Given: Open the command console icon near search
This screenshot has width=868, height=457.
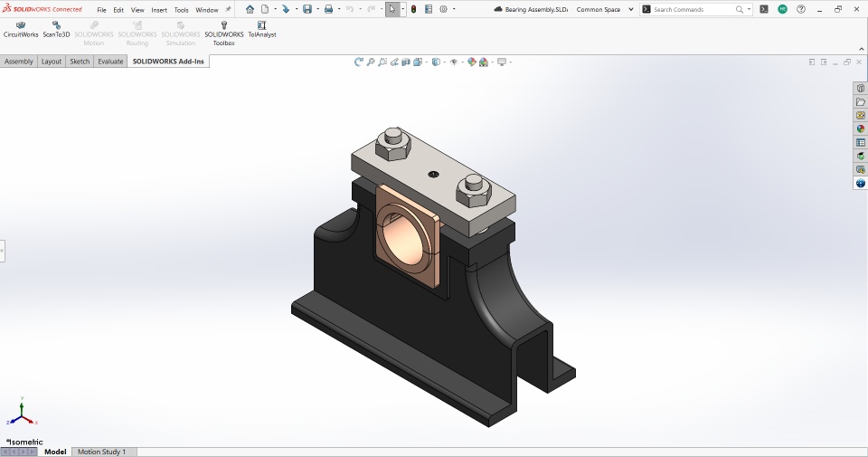Looking at the screenshot, I should coord(764,9).
